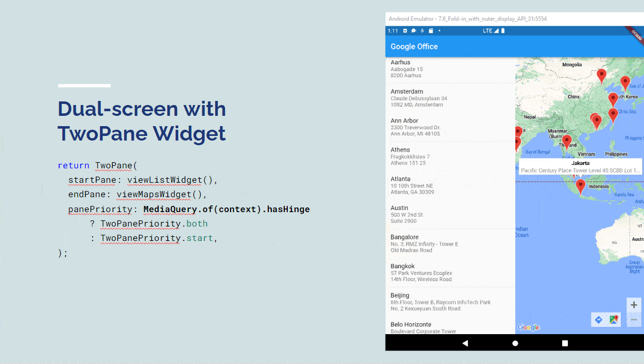The width and height of the screenshot is (644, 364).
Task: Select the red pin just below Mongolia
Action: point(601,76)
